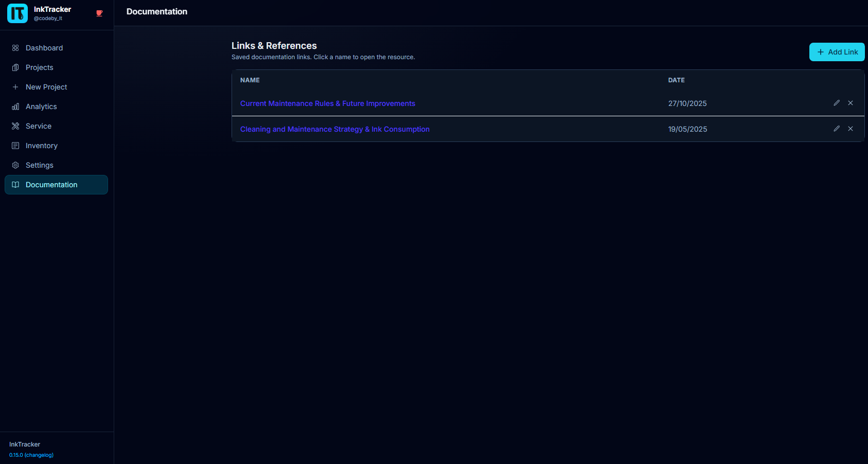Click the @codeby_lt handle

(48, 19)
